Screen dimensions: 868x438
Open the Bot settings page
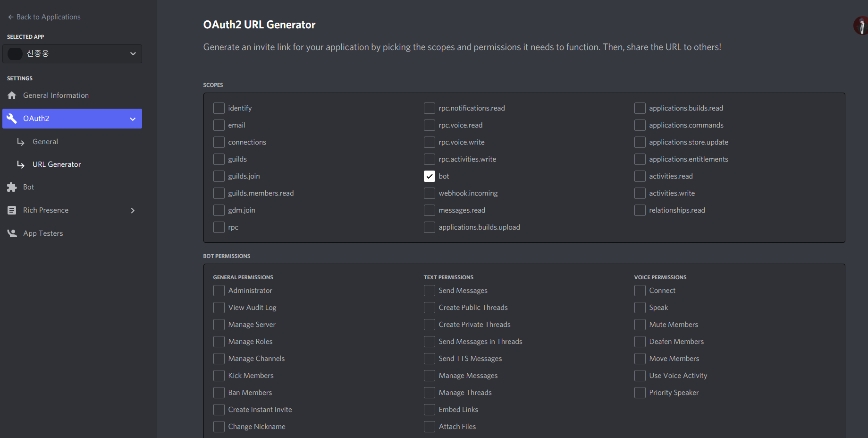click(72, 187)
